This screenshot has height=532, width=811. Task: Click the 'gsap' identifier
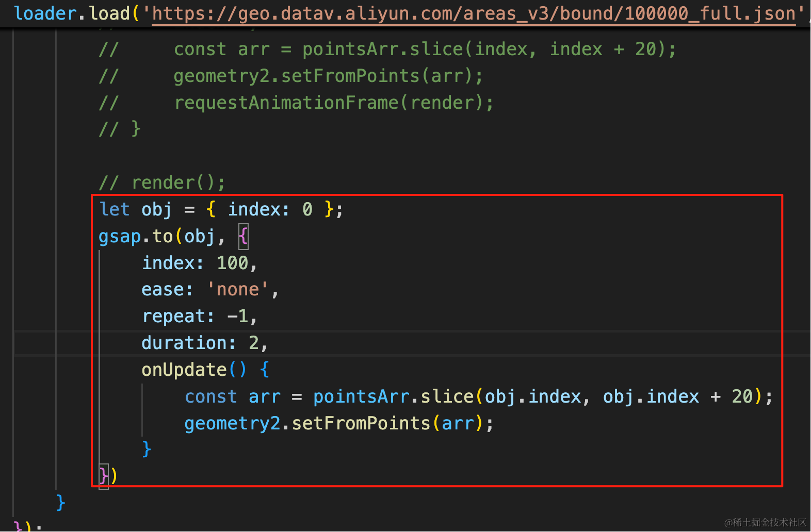coord(120,237)
